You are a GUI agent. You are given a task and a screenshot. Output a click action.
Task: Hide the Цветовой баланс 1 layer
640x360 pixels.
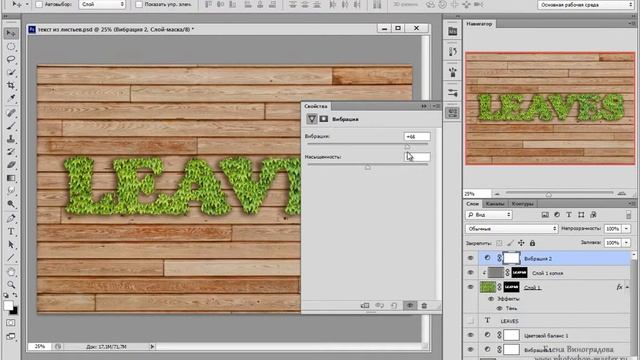click(471, 335)
